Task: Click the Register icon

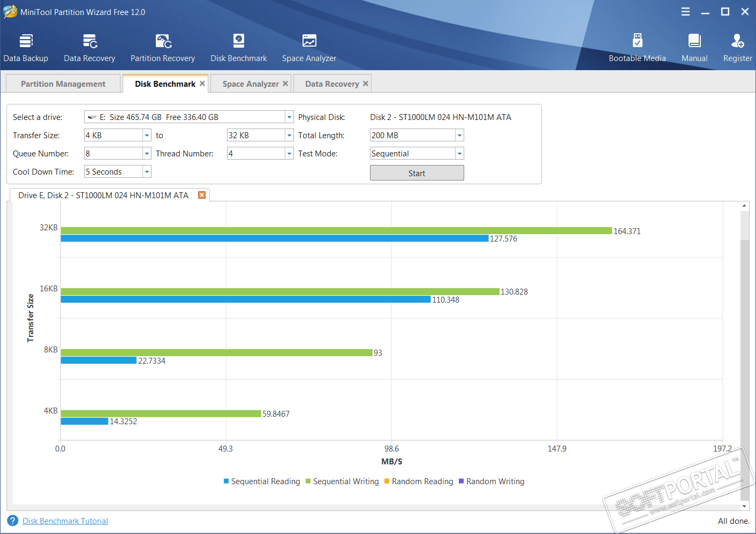Action: (x=738, y=48)
